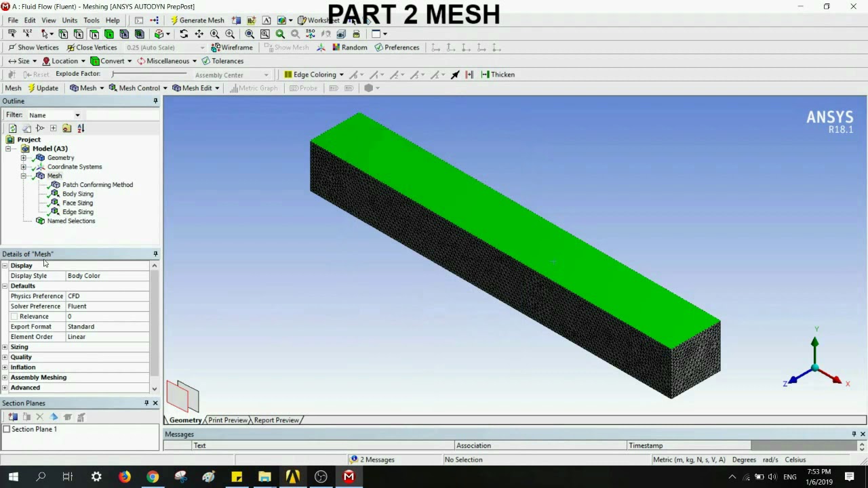Image resolution: width=868 pixels, height=488 pixels.
Task: Open the Help menu
Action: 113,20
